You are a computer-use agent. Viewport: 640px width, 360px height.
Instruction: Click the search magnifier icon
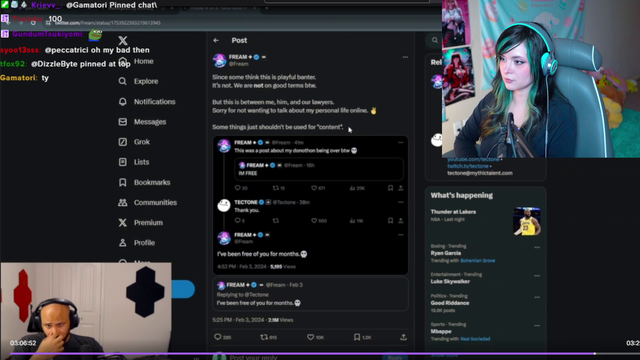tap(435, 40)
